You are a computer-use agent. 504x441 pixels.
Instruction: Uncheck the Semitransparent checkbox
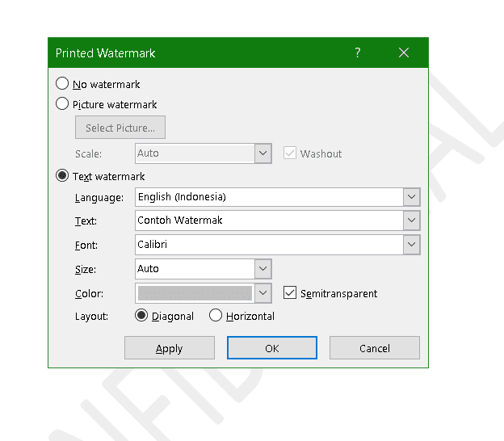291,293
